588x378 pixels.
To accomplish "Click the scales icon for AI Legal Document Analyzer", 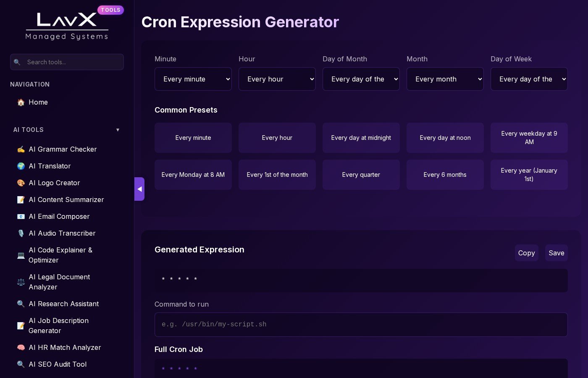I will [x=21, y=282].
